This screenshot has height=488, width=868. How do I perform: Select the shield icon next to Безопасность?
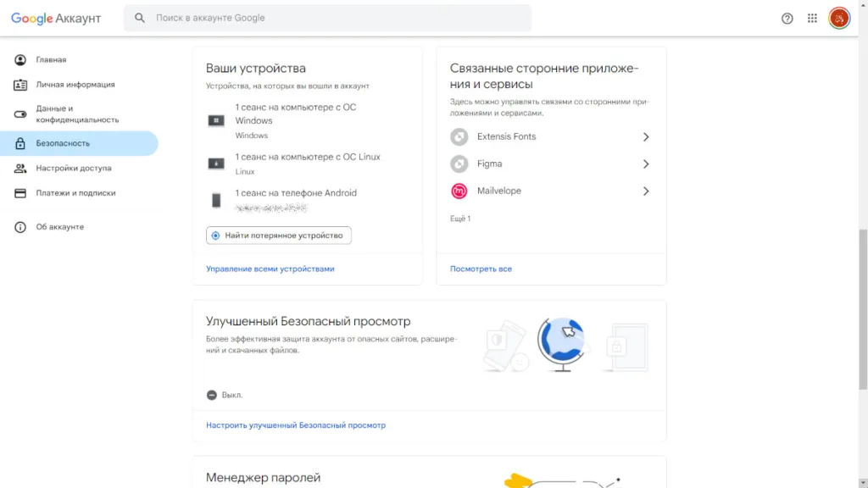tap(19, 143)
